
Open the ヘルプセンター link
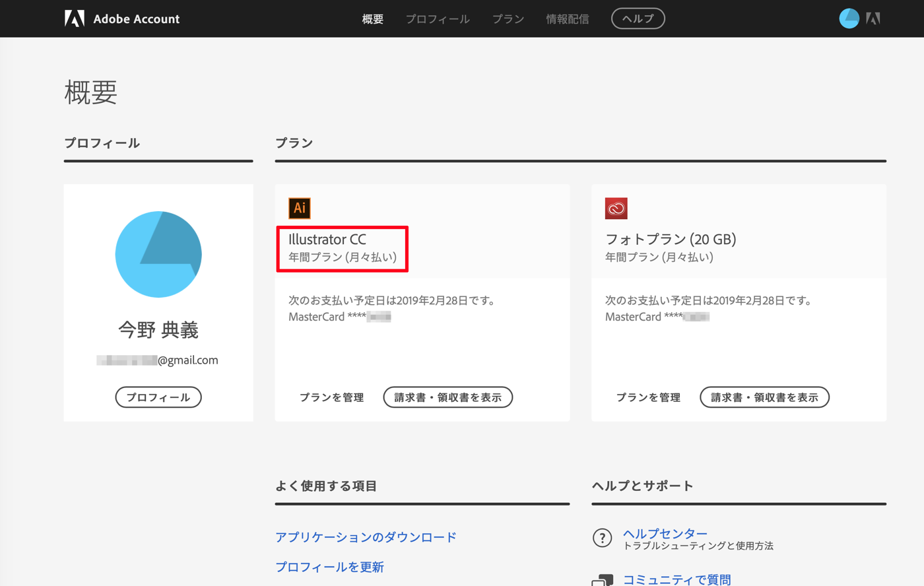pyautogui.click(x=665, y=533)
